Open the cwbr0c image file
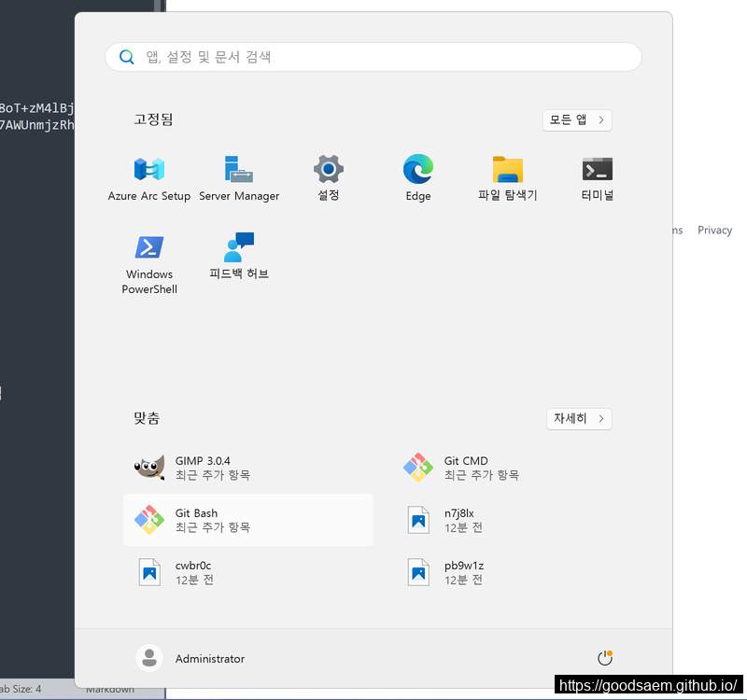The height and width of the screenshot is (700, 747). tap(248, 572)
